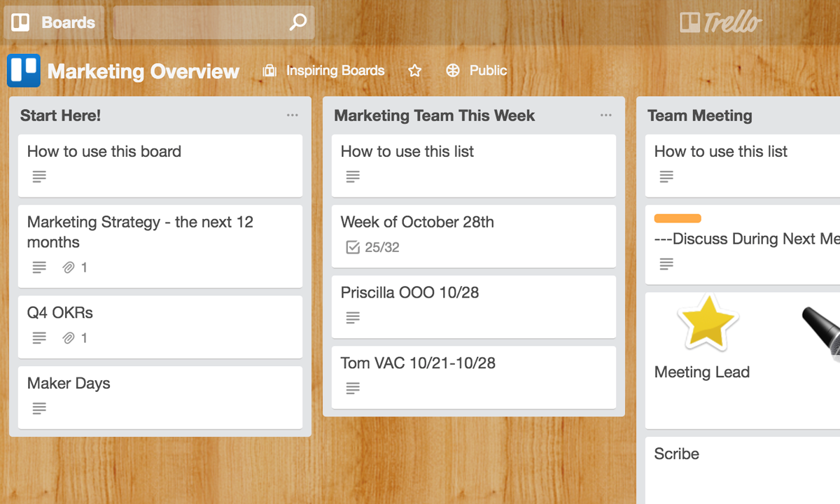840x504 pixels.
Task: Click the description icon on Maker Days card
Action: pos(40,408)
